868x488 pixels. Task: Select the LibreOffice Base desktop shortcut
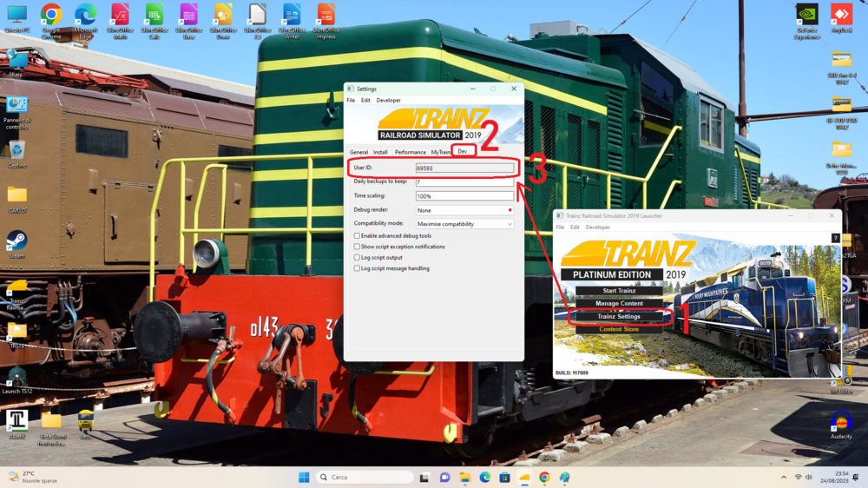tap(188, 21)
